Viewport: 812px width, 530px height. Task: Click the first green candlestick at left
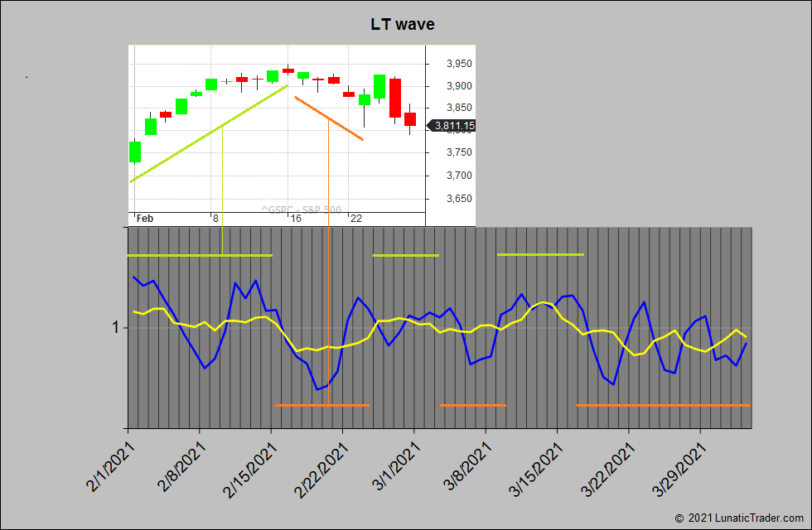point(135,152)
